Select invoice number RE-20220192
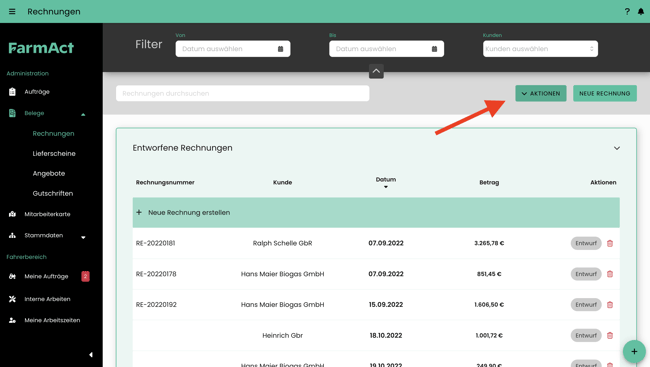Screen dimensions: 650x367 [156, 304]
